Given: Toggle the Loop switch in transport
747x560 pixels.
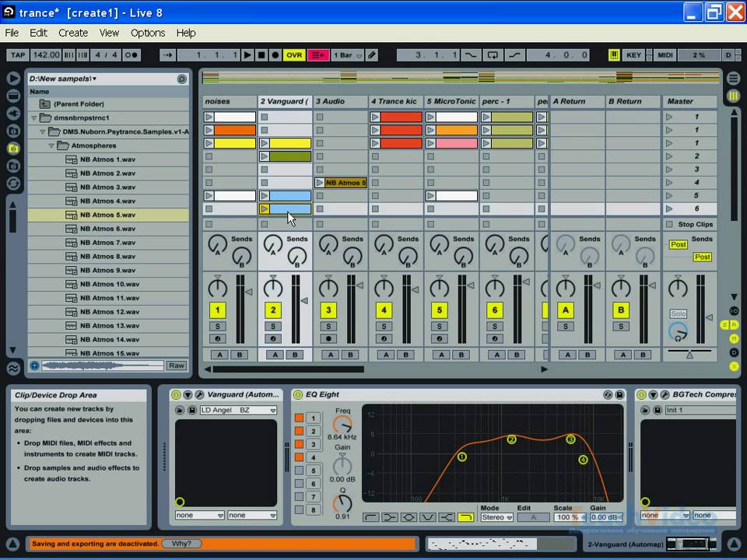Looking at the screenshot, I should [493, 55].
